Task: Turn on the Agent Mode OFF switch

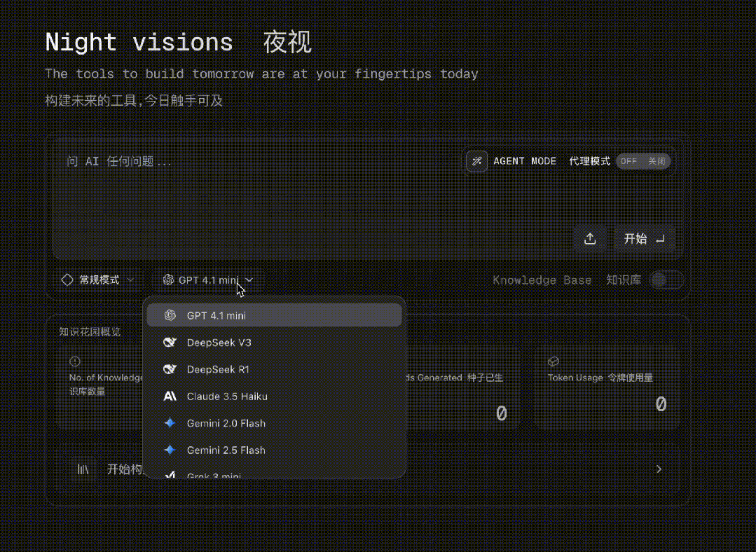Action: click(642, 161)
